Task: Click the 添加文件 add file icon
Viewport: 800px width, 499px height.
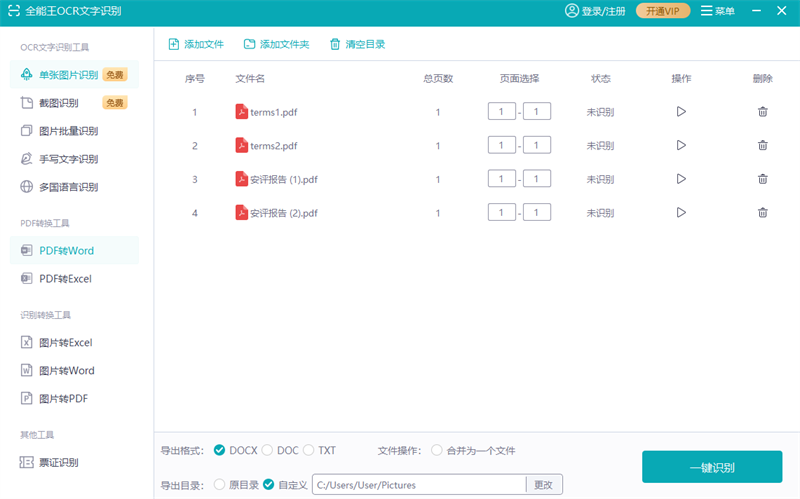Action: tap(174, 45)
